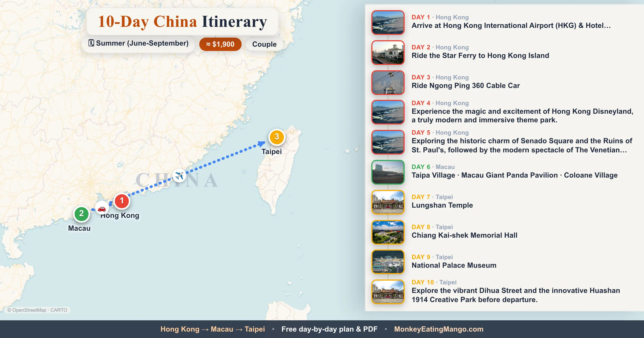The width and height of the screenshot is (644, 338).
Task: Click the calendar icon beside Summer
Action: point(91,43)
